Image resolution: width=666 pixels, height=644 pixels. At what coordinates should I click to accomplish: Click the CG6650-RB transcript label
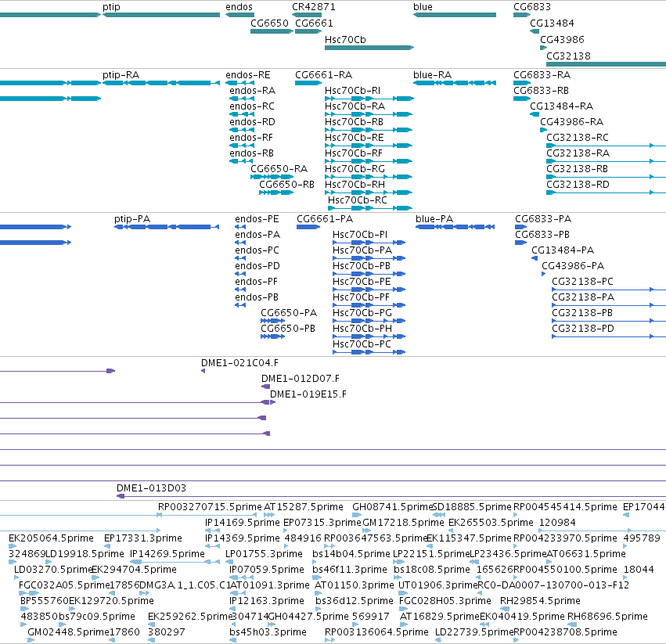coord(287,185)
